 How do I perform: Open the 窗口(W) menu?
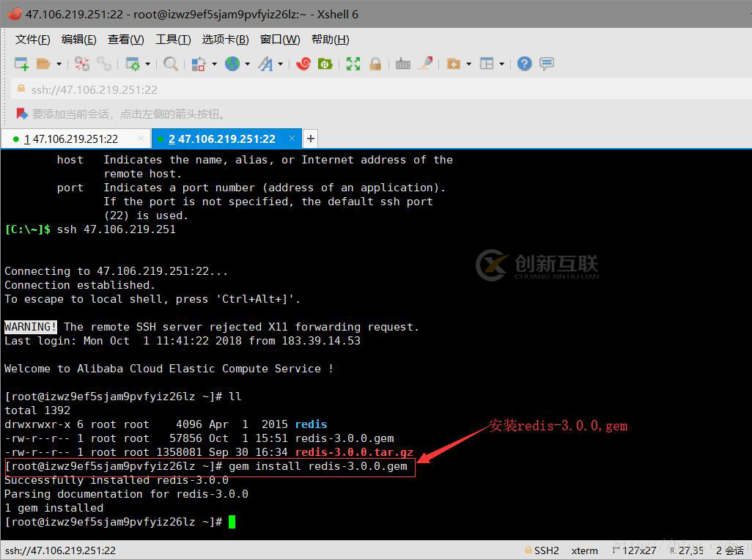280,40
